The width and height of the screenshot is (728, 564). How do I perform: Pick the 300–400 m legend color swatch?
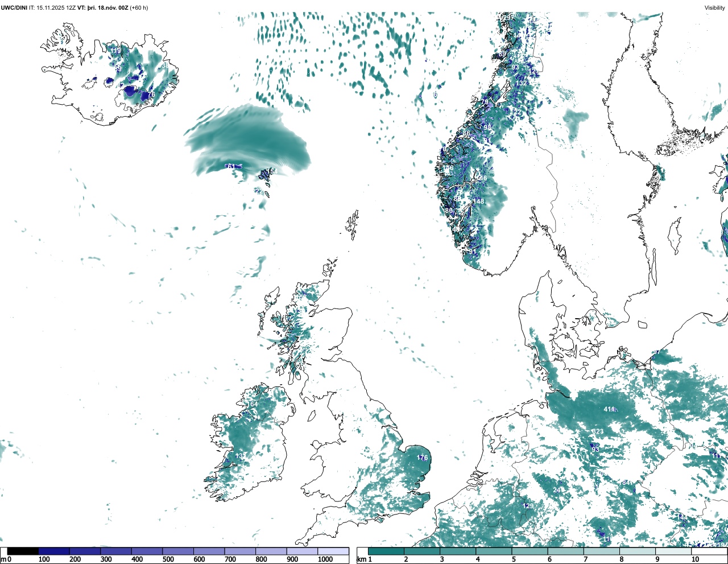[116, 551]
